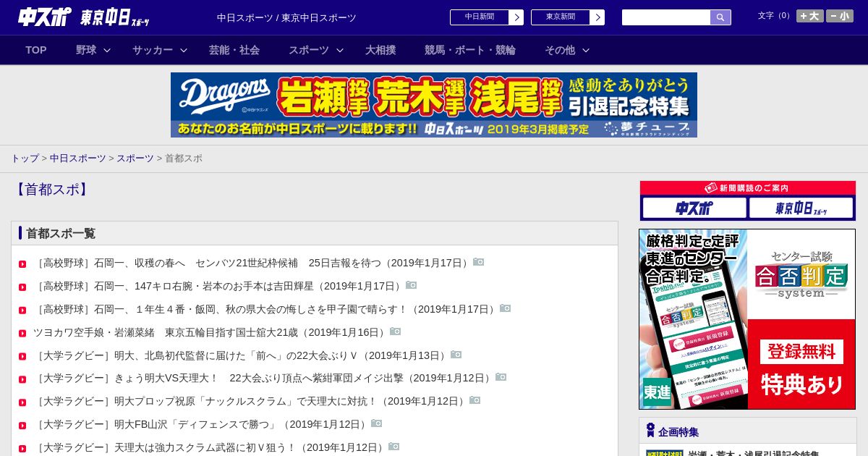Open article 明大プロップ祝原「ナックルスクラム」
868x456 pixels.
coord(251,401)
